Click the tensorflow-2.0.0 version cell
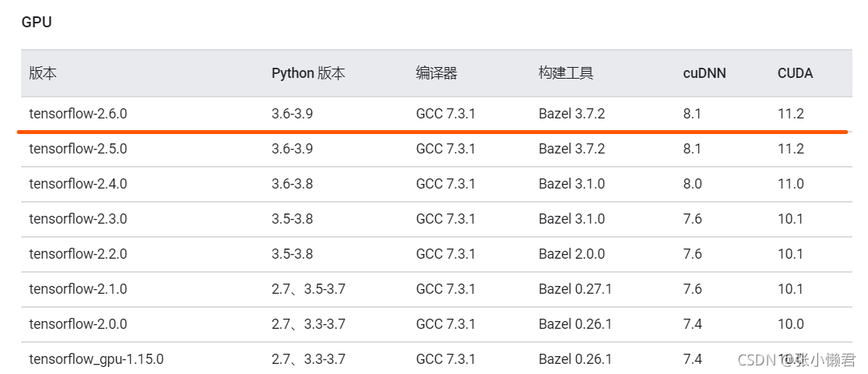Viewport: 868px width, 374px height. [78, 323]
